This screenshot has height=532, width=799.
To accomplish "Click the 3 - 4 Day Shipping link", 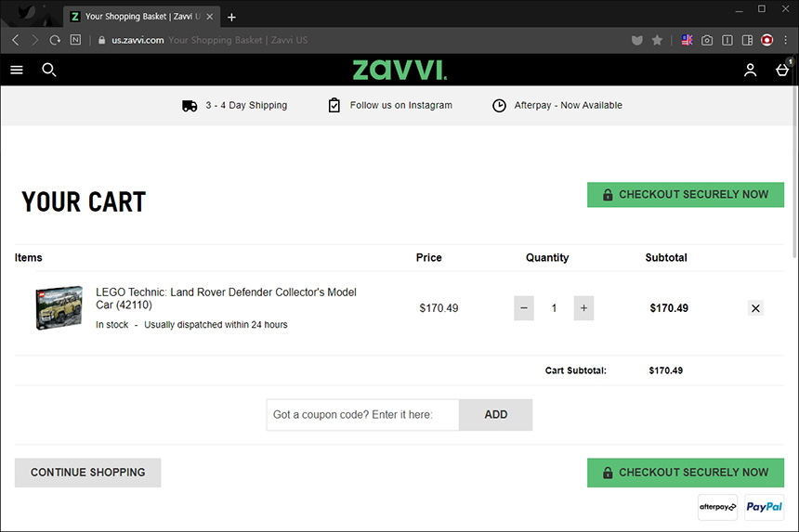I will [x=234, y=106].
